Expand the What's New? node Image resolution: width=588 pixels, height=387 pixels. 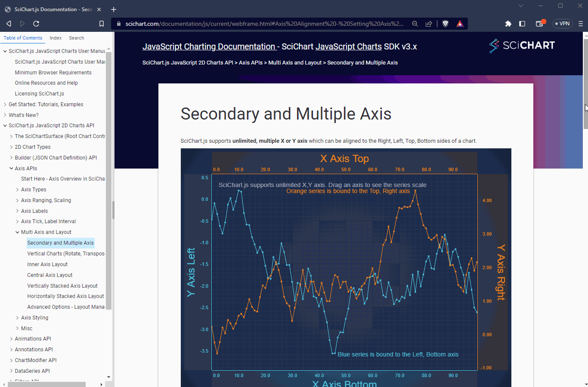click(5, 115)
